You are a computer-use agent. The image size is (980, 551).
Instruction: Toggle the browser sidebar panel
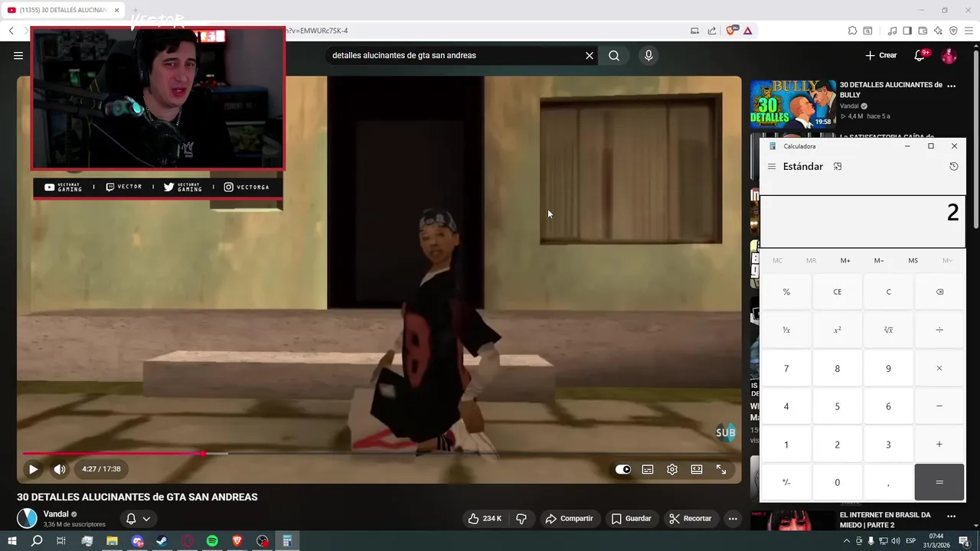point(907,31)
